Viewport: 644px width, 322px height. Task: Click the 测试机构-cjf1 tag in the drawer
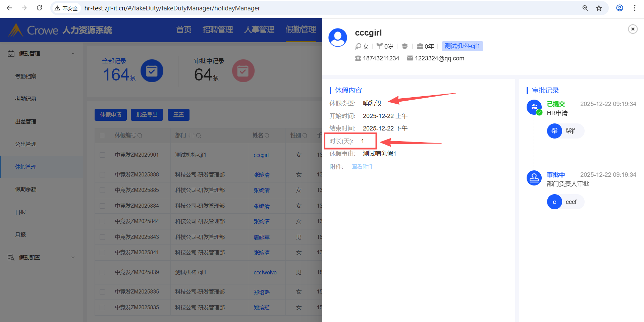pos(462,46)
